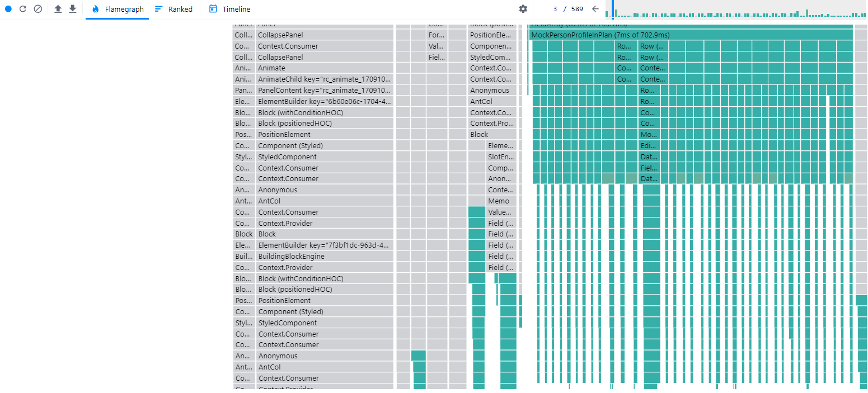Image resolution: width=868 pixels, height=393 pixels.
Task: Open profiler settings with the gear icon
Action: [x=523, y=9]
